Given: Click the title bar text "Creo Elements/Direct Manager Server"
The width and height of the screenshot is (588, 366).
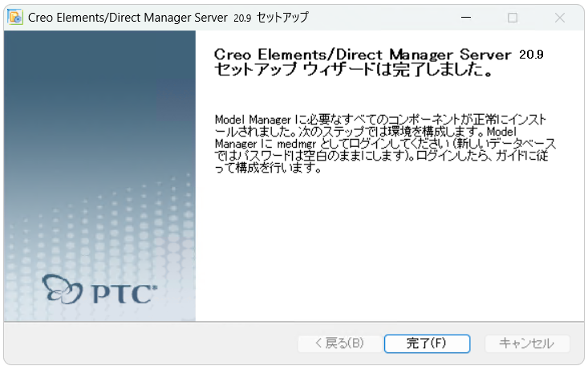Looking at the screenshot, I should (x=128, y=18).
